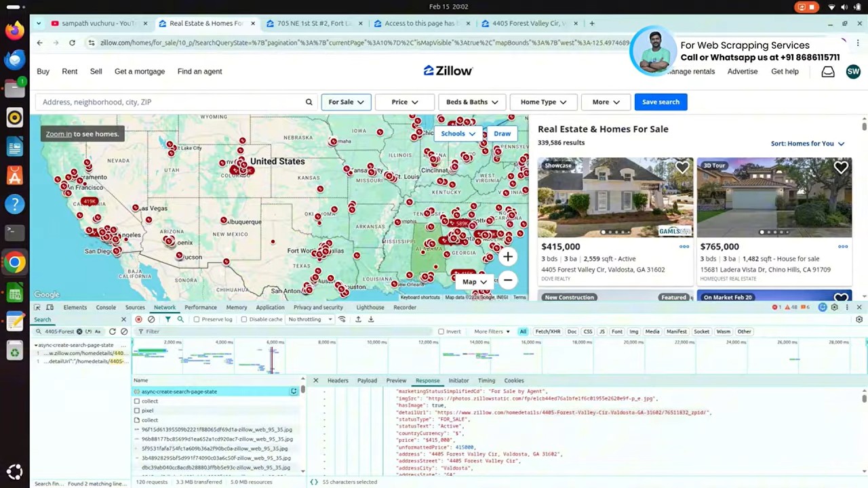This screenshot has width=868, height=488.
Task: Open DevTools three-dot menu
Action: coord(847,307)
